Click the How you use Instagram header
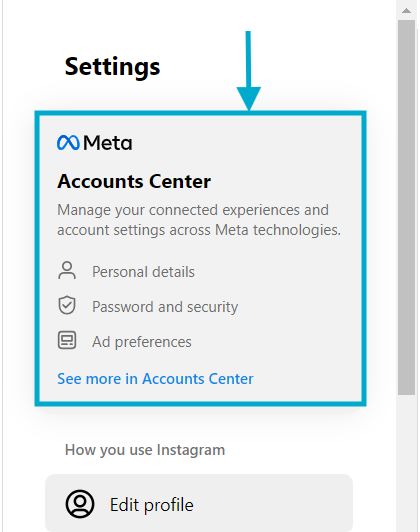 [x=145, y=450]
